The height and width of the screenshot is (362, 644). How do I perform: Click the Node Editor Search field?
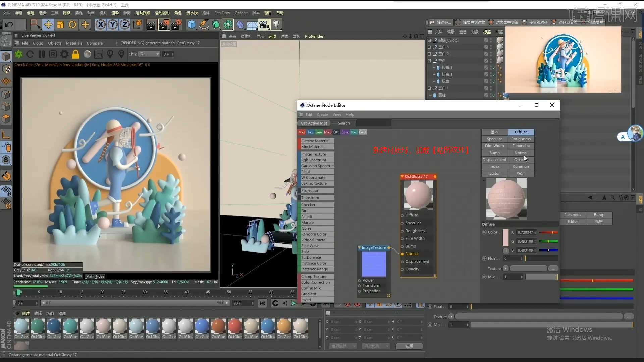pos(373,123)
